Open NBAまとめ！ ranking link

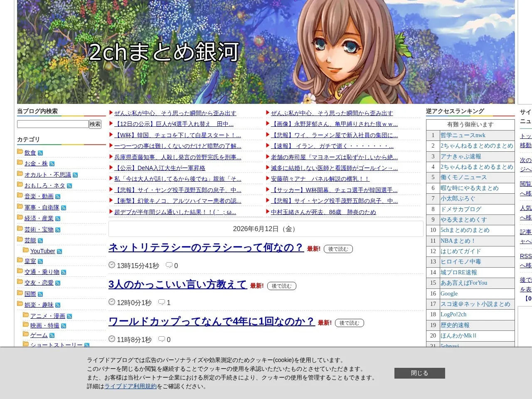[458, 241]
